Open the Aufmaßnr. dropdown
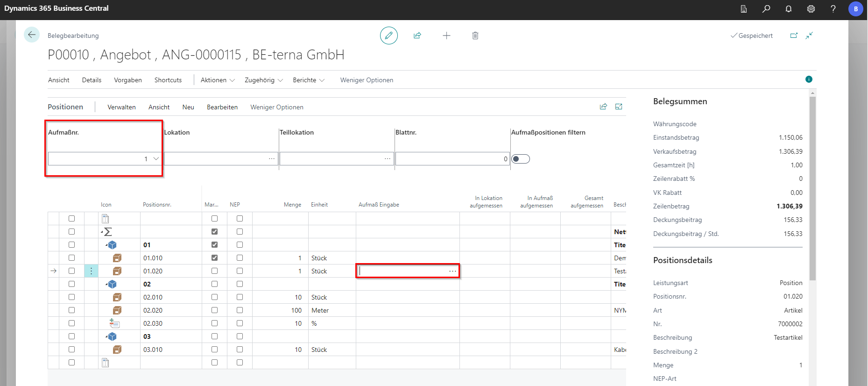Viewport: 868px width, 386px height. [x=156, y=159]
